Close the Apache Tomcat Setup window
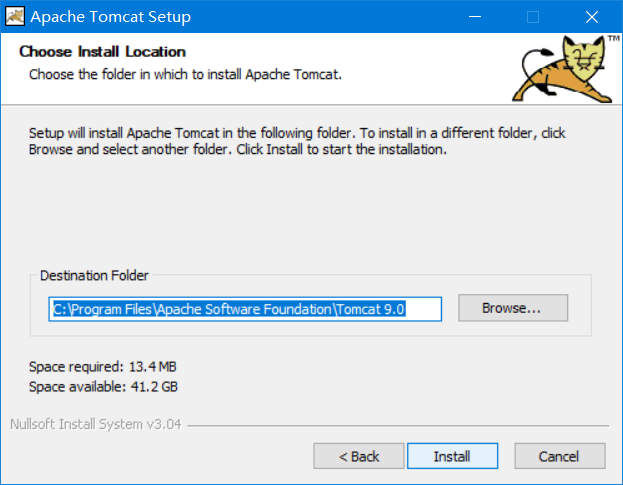This screenshot has height=485, width=623. click(x=592, y=17)
